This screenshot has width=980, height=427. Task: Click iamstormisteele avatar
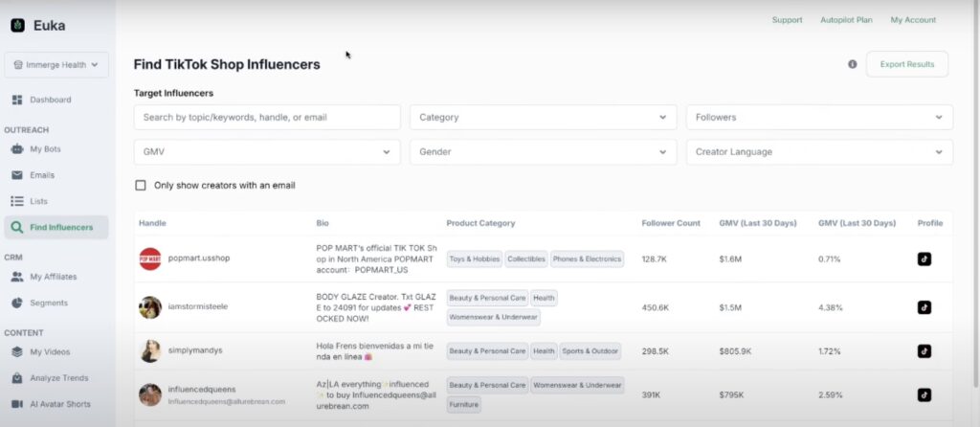coord(150,307)
